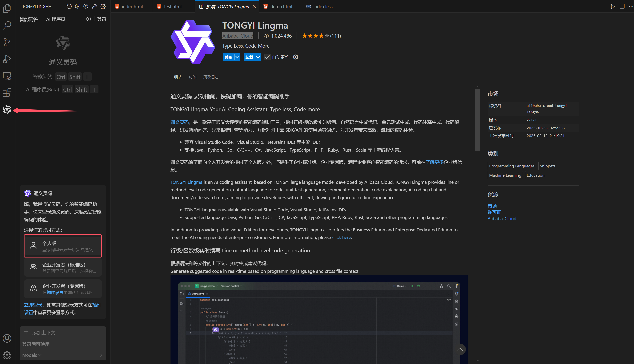Open the Search view in activity bar
This screenshot has width=634, height=364.
(x=7, y=25)
